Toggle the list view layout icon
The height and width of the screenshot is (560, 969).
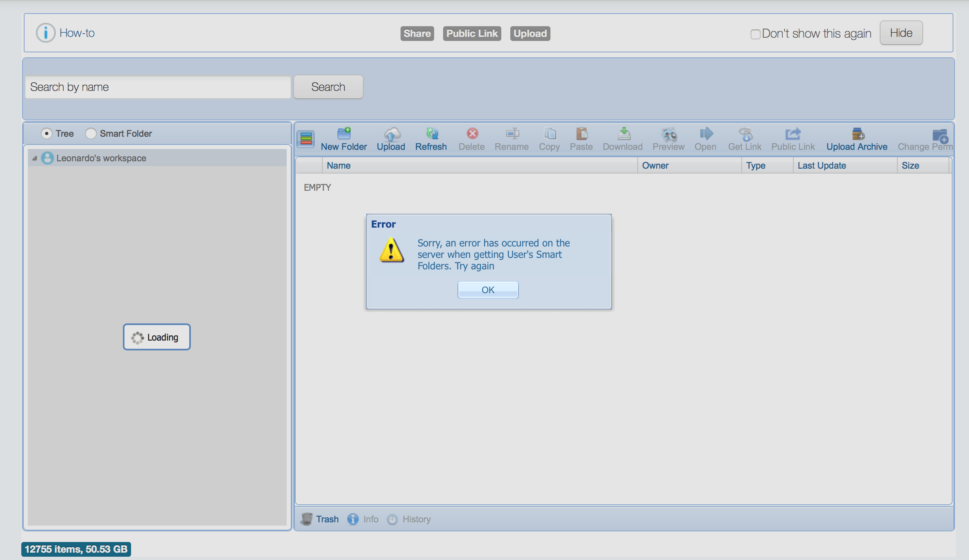(x=306, y=139)
